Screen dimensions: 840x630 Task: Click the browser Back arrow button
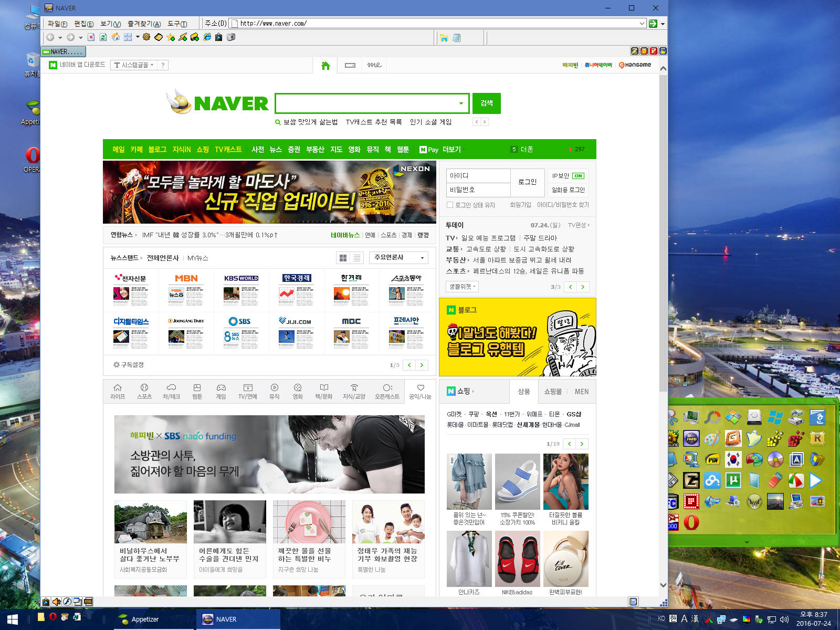point(50,37)
